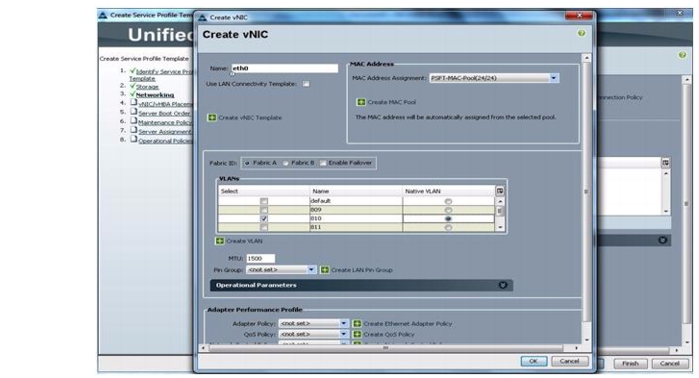This screenshot has width=699, height=378.
Task: Expand collapsed section in background wizard
Action: pos(662,240)
